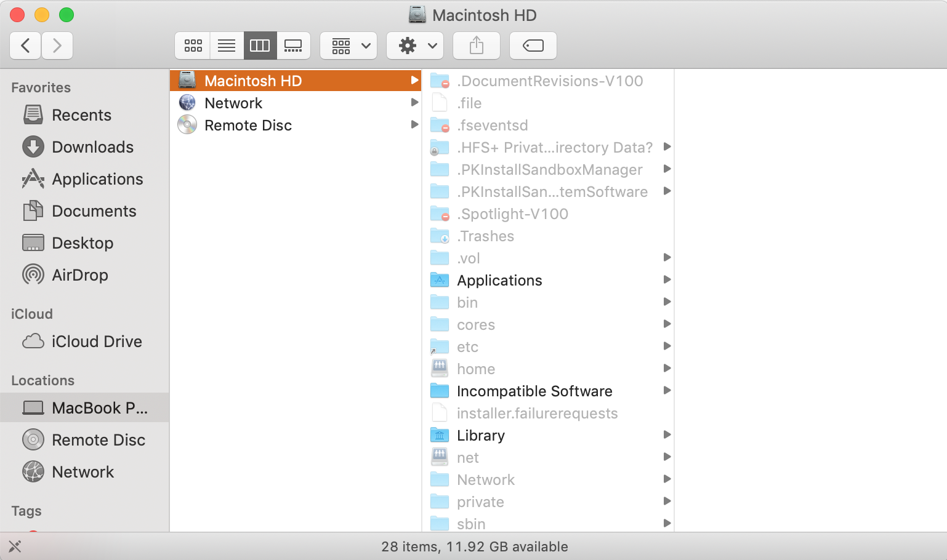Open the group-by arrangement dropdown

[349, 46]
